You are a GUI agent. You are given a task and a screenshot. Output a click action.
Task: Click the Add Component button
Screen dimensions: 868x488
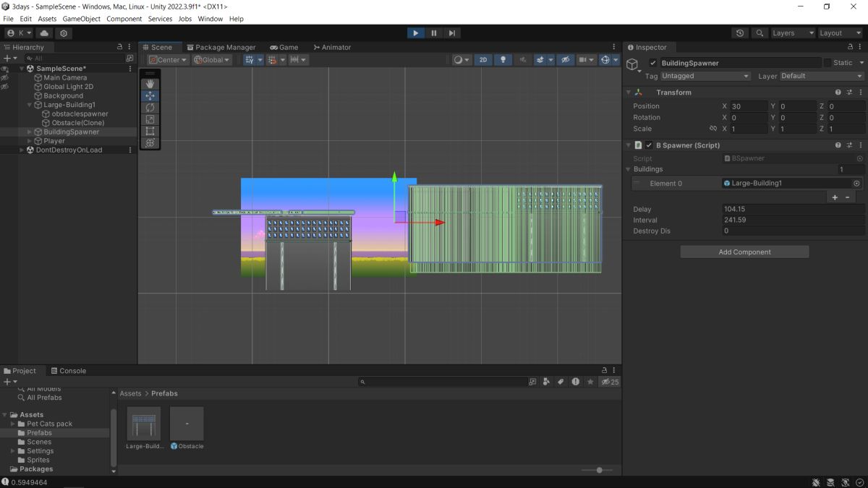[x=744, y=252]
